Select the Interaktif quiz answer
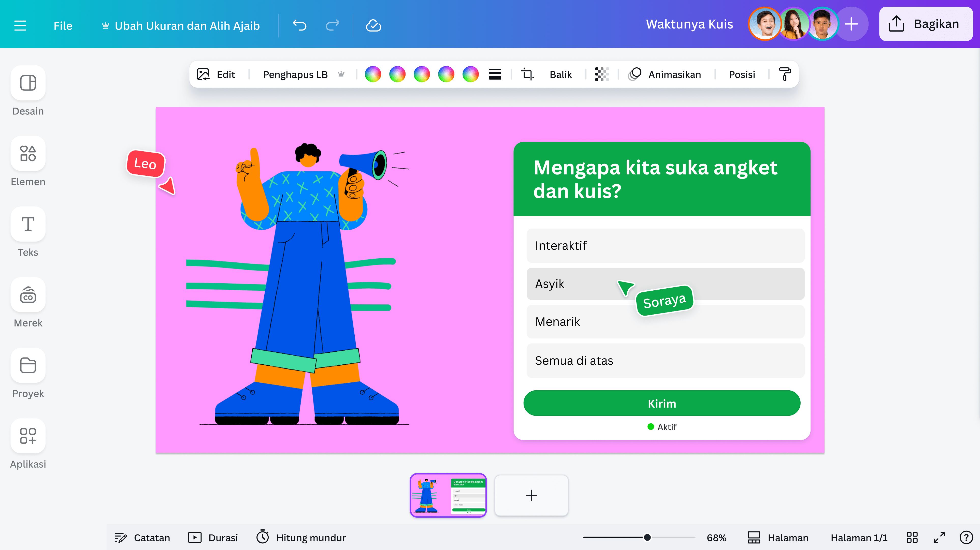Screen dimensions: 980x550 pyautogui.click(x=665, y=246)
